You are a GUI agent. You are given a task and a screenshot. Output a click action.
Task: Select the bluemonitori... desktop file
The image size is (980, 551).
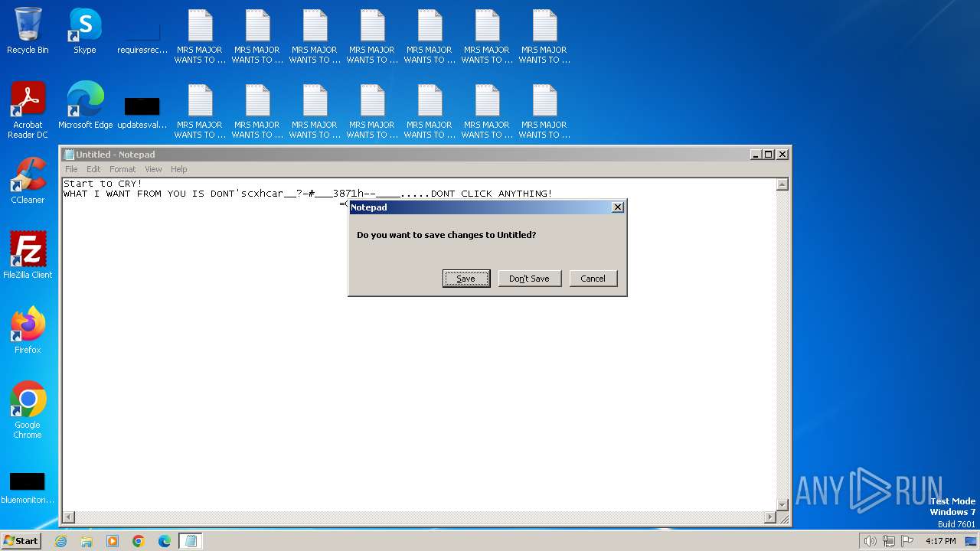pyautogui.click(x=28, y=488)
